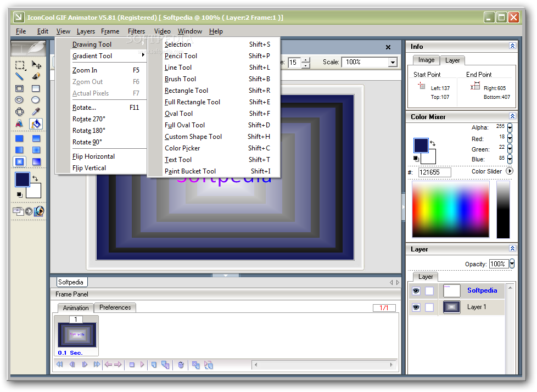Select the Custom Shape tool icon
537x392 pixels.
point(20,111)
